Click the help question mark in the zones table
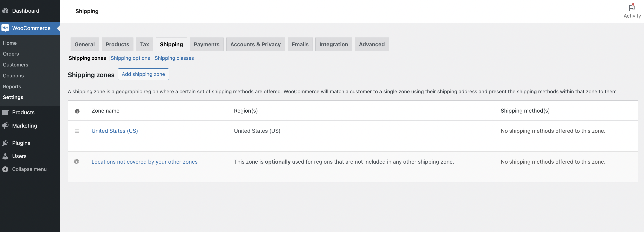This screenshot has height=232, width=644. tap(77, 111)
